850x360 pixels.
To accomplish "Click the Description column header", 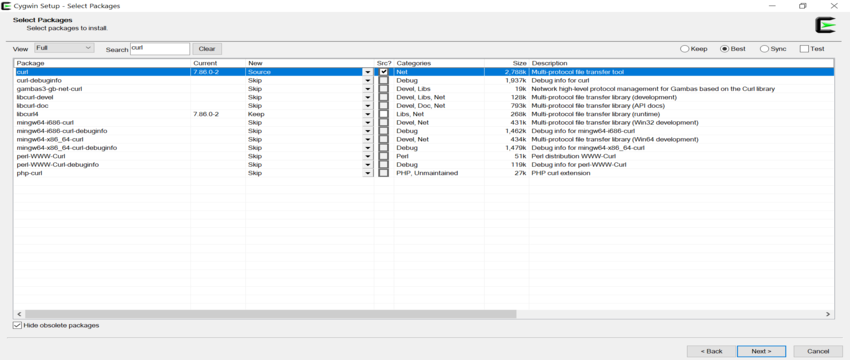I will pyautogui.click(x=681, y=63).
